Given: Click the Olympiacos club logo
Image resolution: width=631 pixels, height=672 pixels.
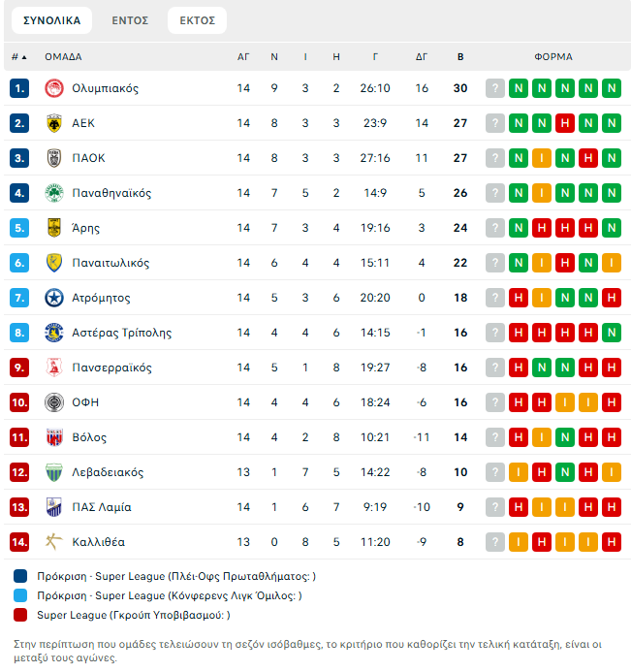Looking at the screenshot, I should click(x=54, y=88).
